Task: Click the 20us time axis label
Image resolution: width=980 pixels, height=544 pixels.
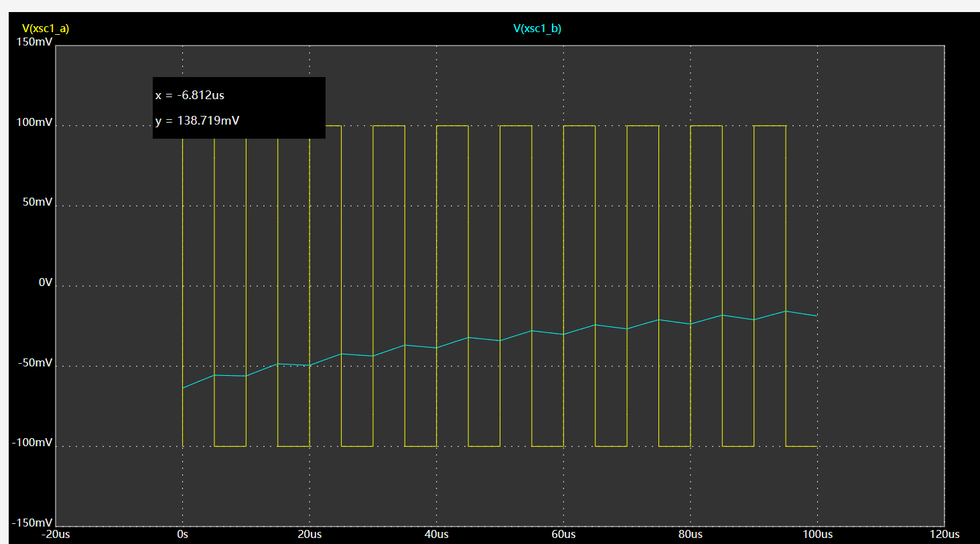Action: coord(309,535)
